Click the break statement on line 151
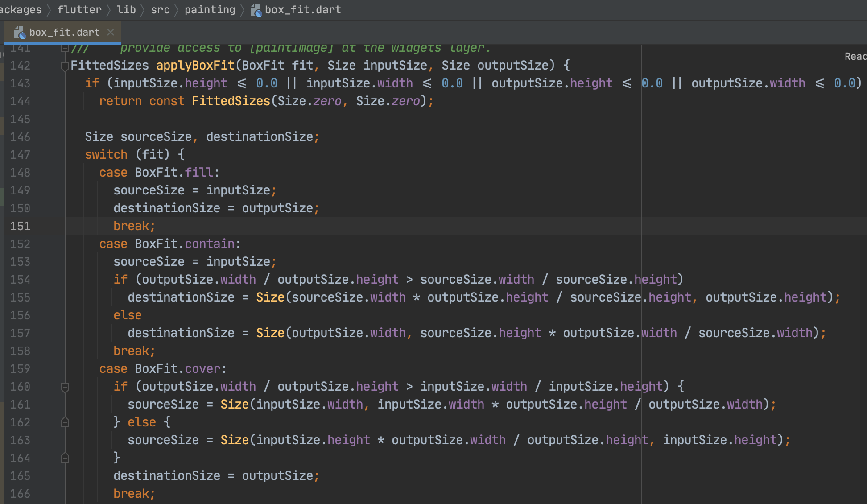 pyautogui.click(x=134, y=226)
